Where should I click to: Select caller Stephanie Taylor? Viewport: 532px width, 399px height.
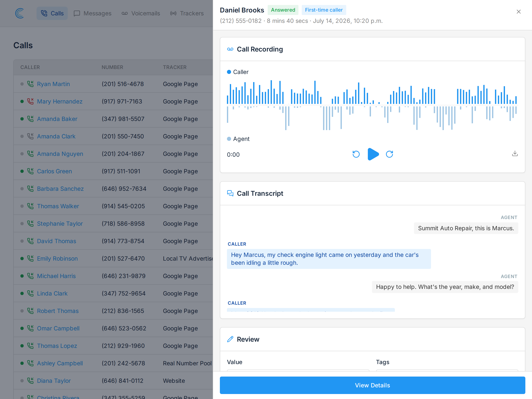[x=60, y=224]
